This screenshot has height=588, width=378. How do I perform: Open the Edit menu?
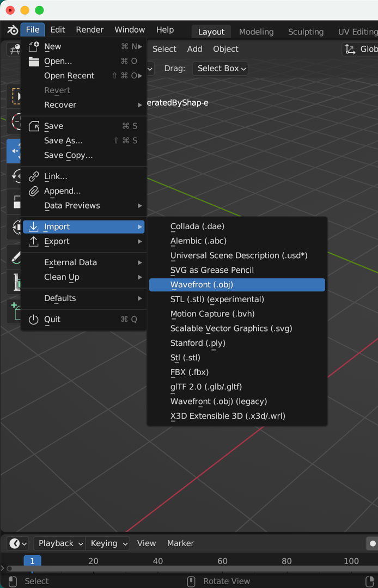[58, 29]
